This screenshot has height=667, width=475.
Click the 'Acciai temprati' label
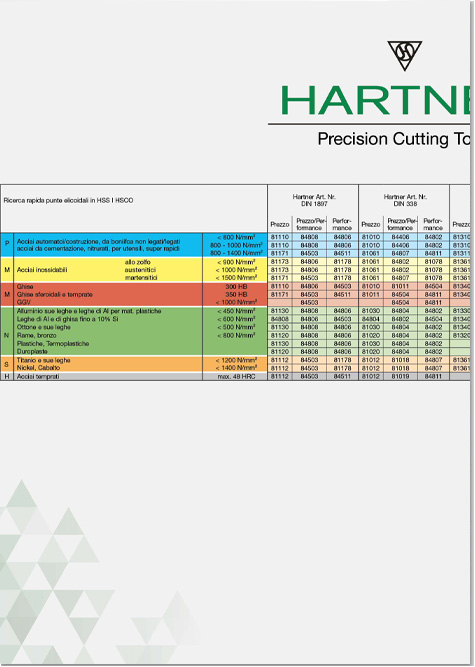[x=38, y=376]
